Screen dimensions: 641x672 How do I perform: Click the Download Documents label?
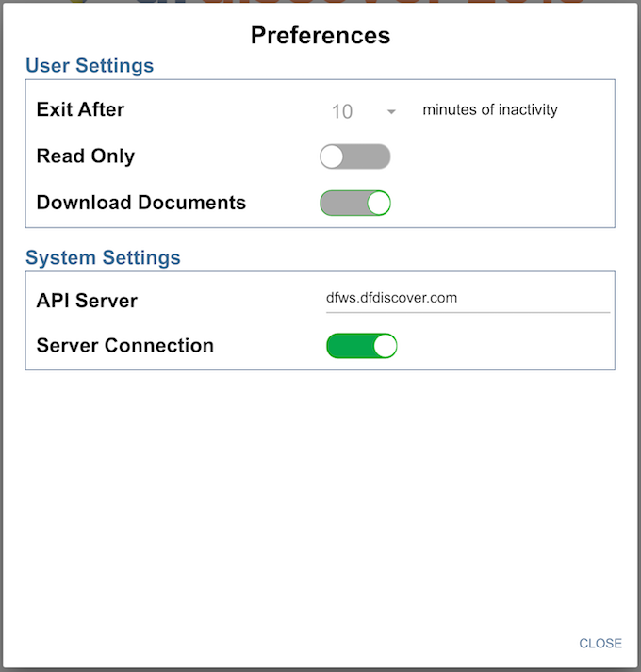[x=141, y=203]
